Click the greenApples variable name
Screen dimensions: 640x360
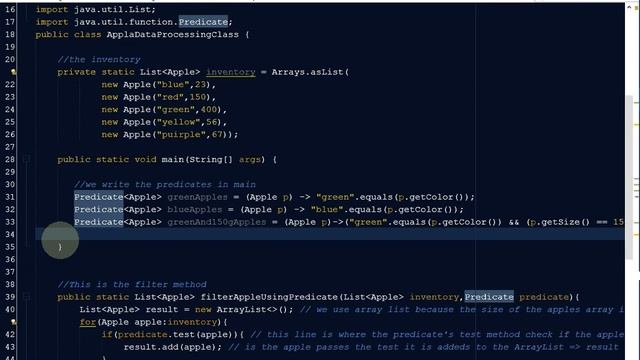pyautogui.click(x=198, y=197)
